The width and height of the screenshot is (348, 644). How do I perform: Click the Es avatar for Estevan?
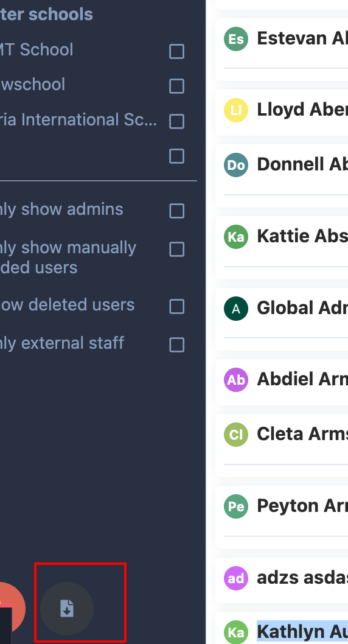pos(236,39)
